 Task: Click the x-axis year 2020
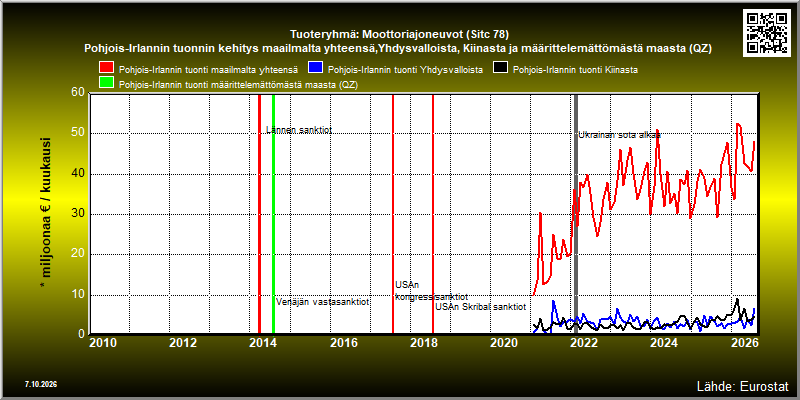click(504, 342)
